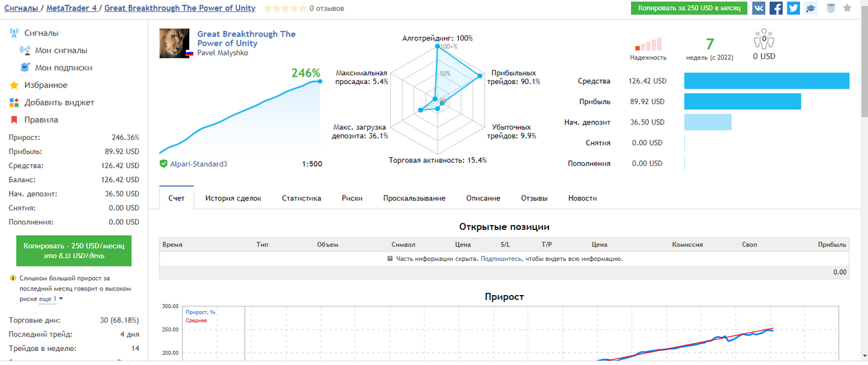Click the 7 недель (с 2022) indicator
The height and width of the screenshot is (365, 868).
click(x=709, y=49)
